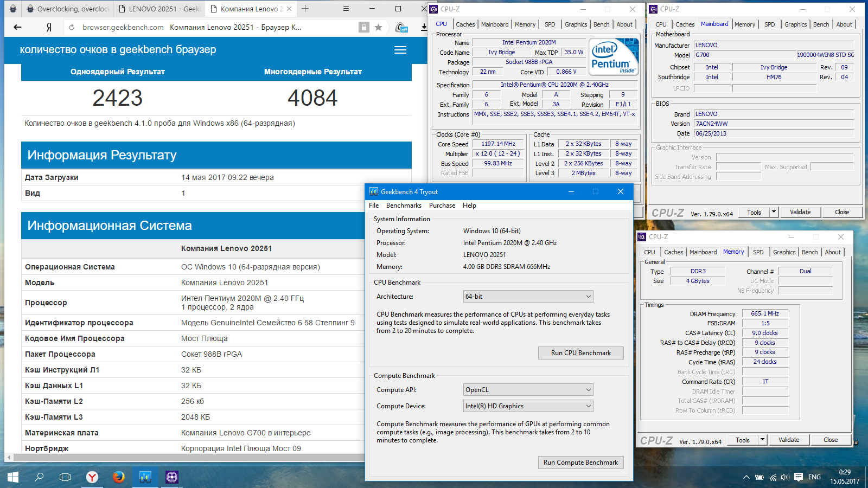Open the Caches tab in the top-left CPU-Z window
868x488 pixels.
click(x=465, y=24)
